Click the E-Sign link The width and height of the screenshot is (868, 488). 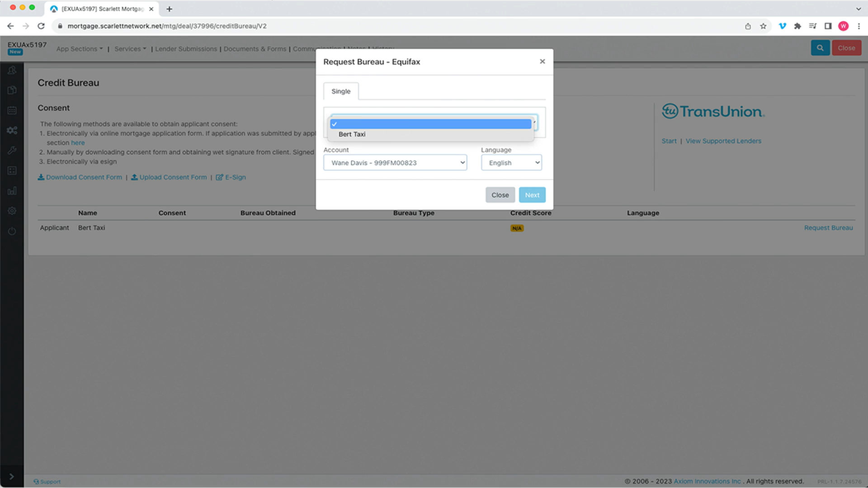coord(231,177)
